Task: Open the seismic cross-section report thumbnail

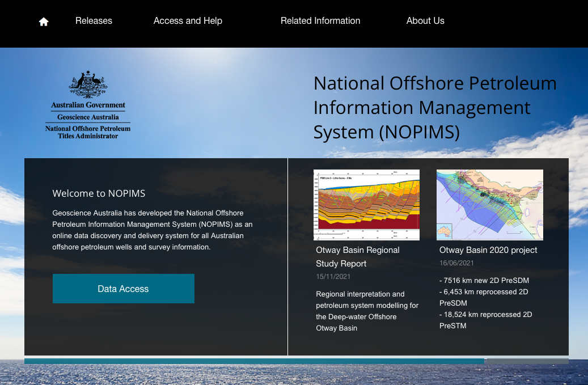Action: [366, 205]
